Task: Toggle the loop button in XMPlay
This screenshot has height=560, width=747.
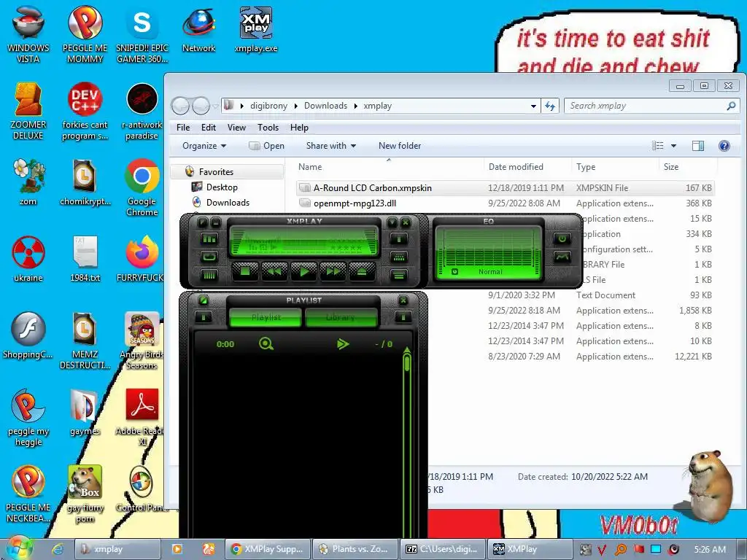Action: (x=209, y=257)
